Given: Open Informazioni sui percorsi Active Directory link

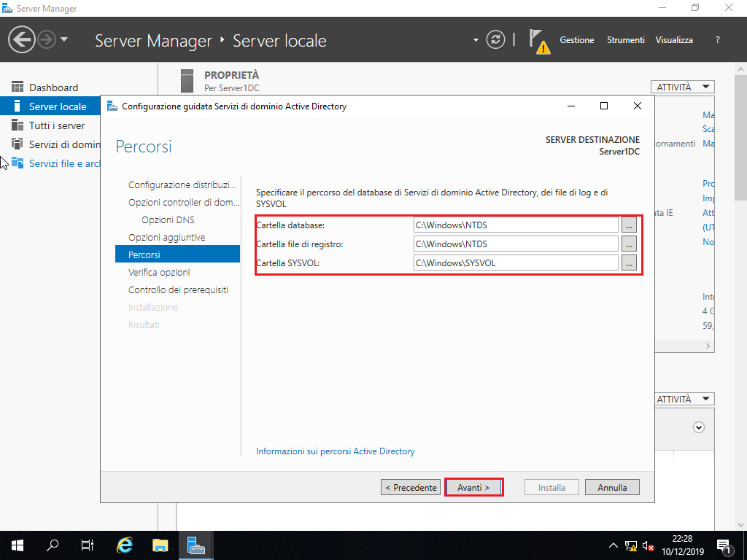Looking at the screenshot, I should tap(335, 451).
